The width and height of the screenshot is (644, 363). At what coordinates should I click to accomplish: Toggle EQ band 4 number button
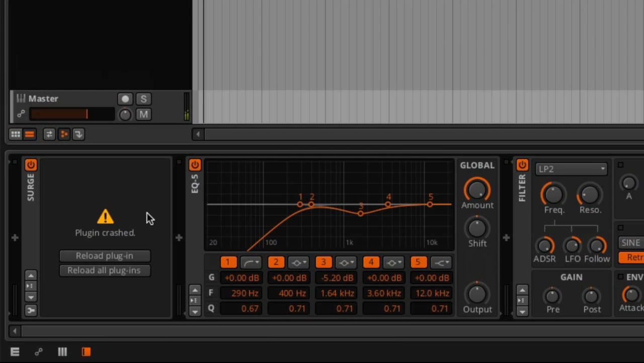pyautogui.click(x=371, y=262)
